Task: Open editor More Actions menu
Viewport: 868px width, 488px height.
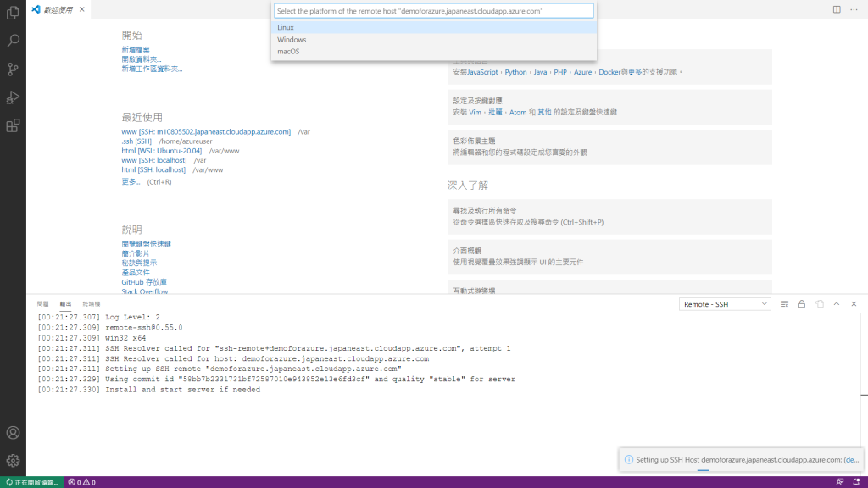Action: click(854, 9)
